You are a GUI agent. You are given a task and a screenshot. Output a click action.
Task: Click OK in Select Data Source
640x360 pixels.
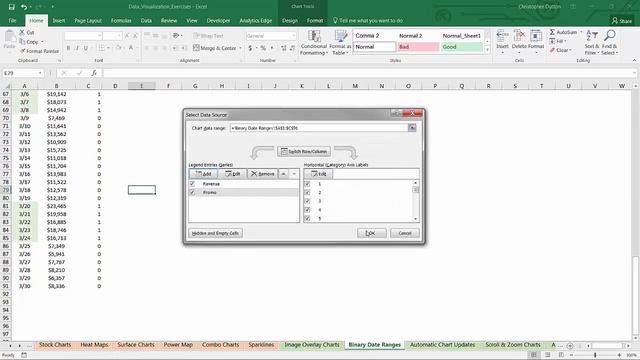tap(371, 233)
